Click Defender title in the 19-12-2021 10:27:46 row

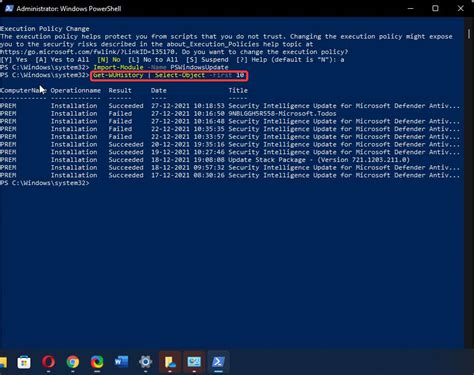pyautogui.click(x=344, y=152)
